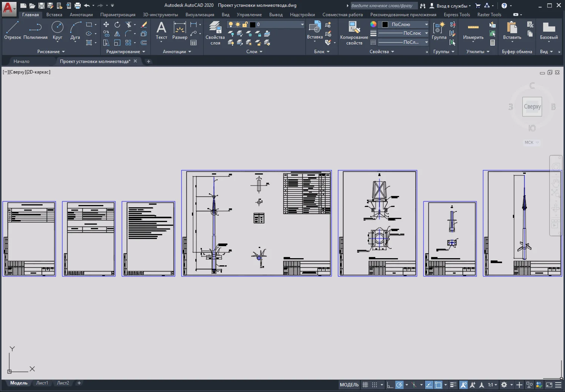
Task: Click the Erase tool icon
Action: point(144,24)
